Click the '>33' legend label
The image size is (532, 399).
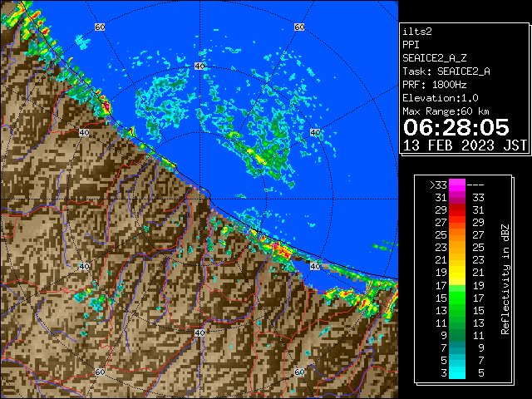[438, 185]
